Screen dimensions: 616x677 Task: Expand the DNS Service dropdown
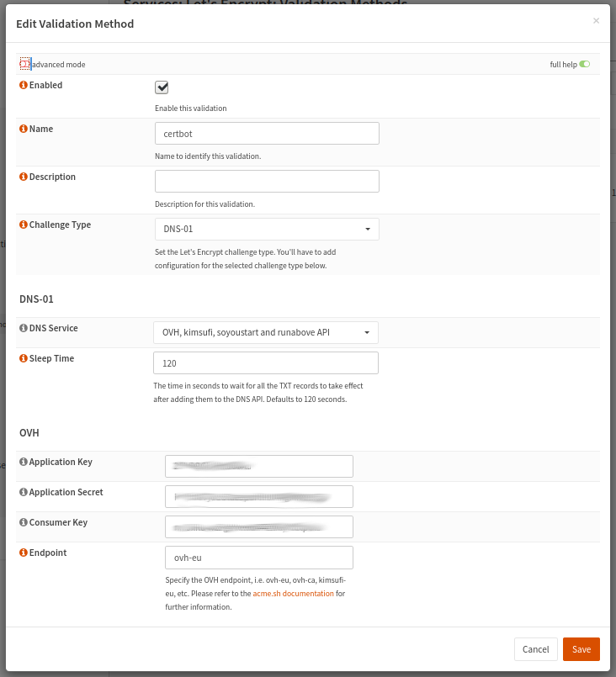[x=265, y=332]
